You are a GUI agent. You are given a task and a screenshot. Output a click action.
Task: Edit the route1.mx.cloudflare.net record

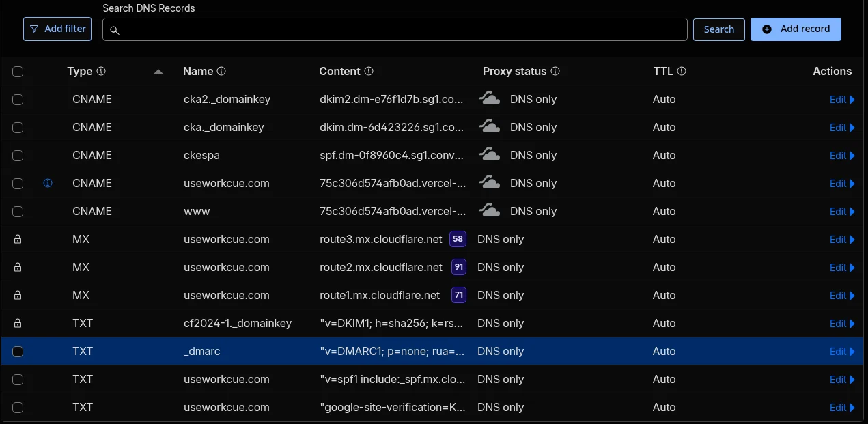[842, 296]
